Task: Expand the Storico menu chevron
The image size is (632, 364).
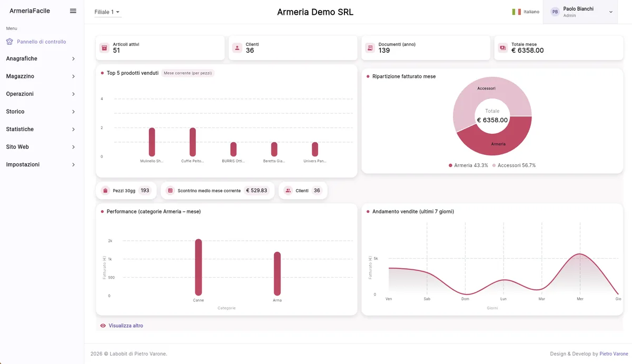Action: click(x=73, y=112)
